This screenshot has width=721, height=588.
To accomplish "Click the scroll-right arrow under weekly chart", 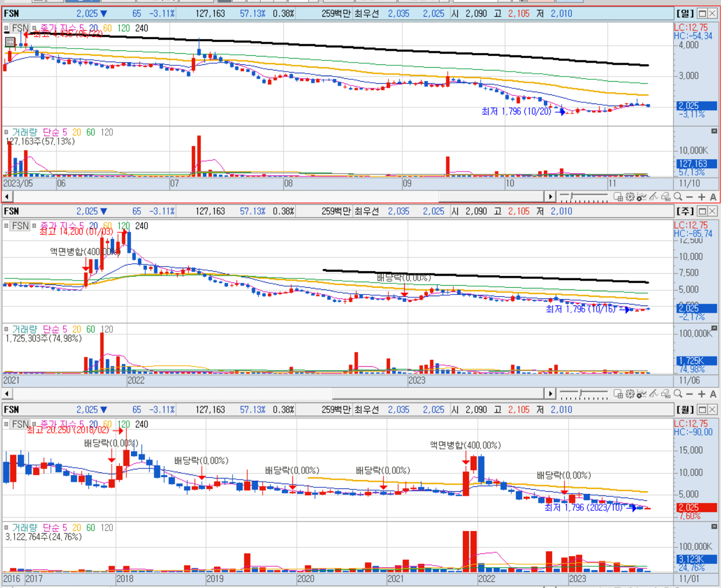I will click(x=551, y=394).
